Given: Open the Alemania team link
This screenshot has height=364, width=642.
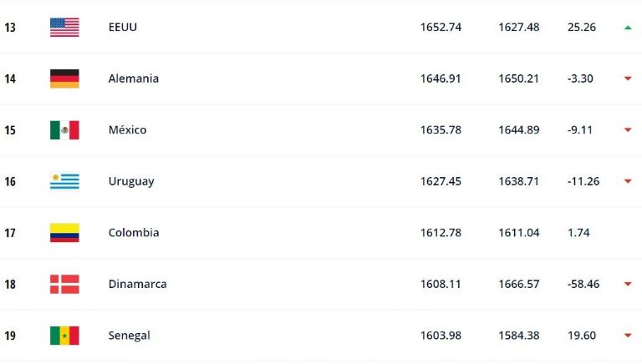Looking at the screenshot, I should (x=133, y=78).
